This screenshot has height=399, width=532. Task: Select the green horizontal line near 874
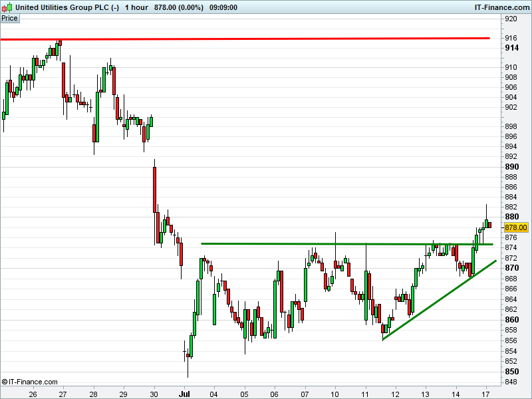(346, 244)
